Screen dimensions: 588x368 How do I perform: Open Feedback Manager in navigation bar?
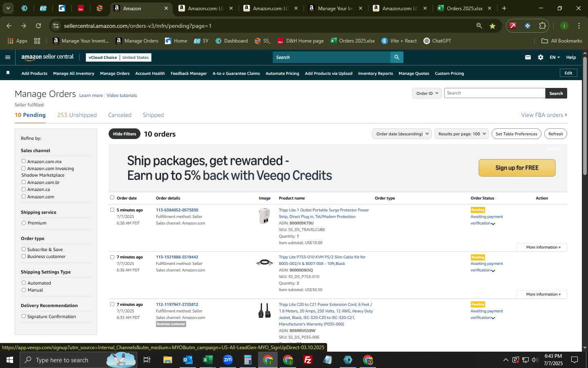189,74
